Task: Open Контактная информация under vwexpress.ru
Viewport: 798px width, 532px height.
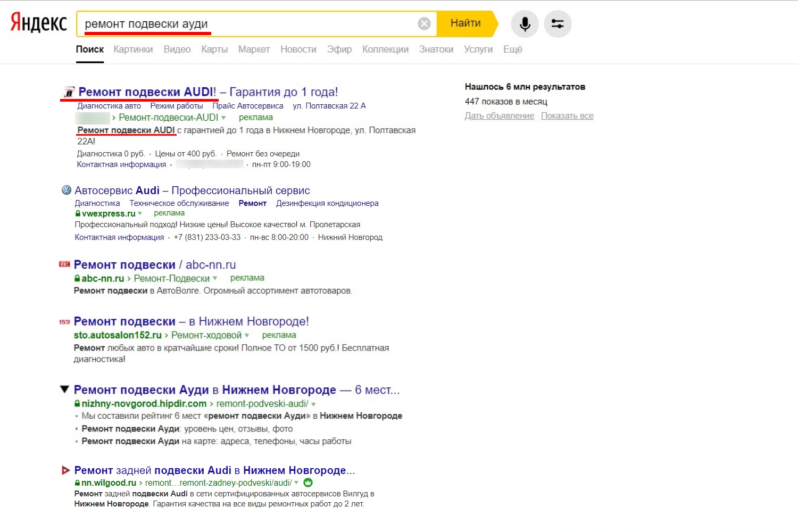Action: pyautogui.click(x=119, y=237)
